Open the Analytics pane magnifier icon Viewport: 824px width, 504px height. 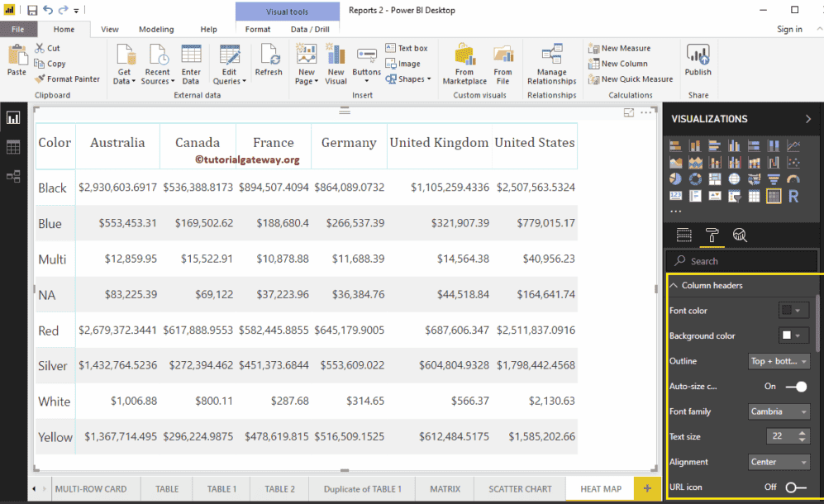[x=741, y=235]
